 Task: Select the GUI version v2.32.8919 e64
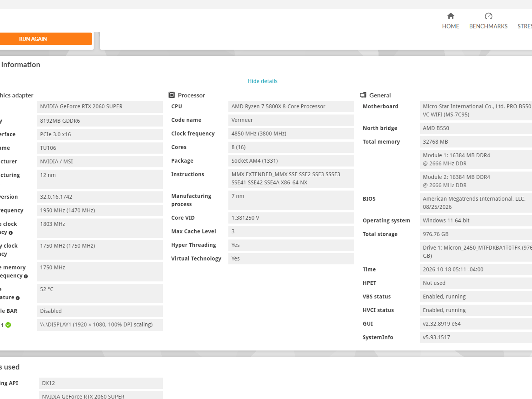tap(476, 324)
